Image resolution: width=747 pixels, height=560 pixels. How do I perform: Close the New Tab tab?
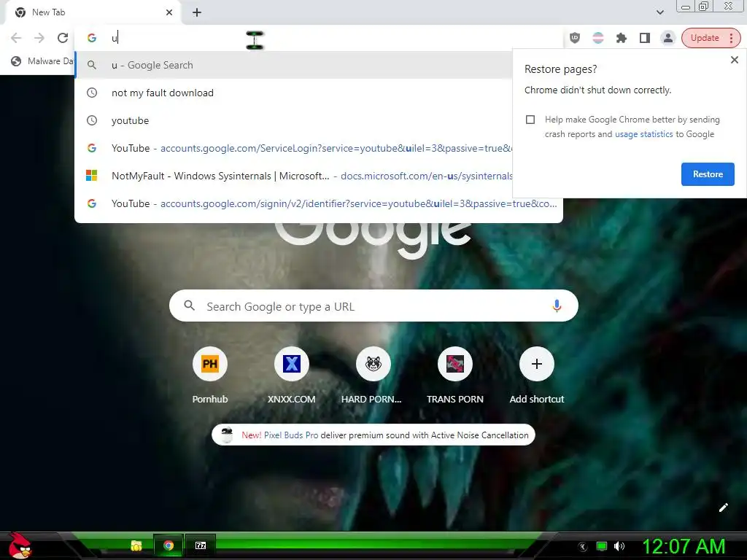tap(169, 12)
